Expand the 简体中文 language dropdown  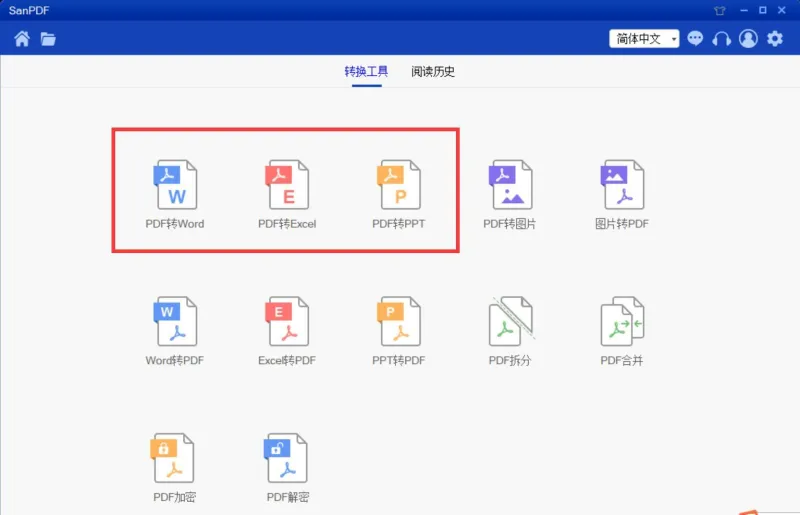click(644, 39)
